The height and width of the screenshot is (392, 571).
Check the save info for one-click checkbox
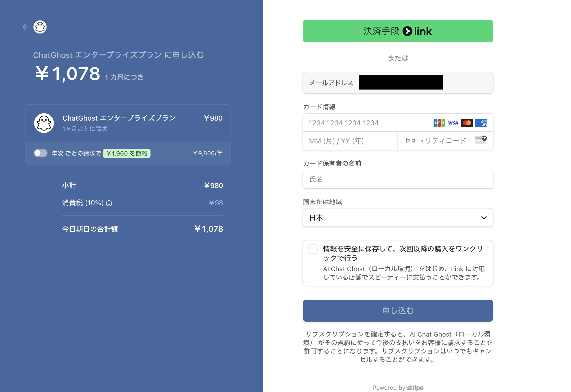(313, 249)
